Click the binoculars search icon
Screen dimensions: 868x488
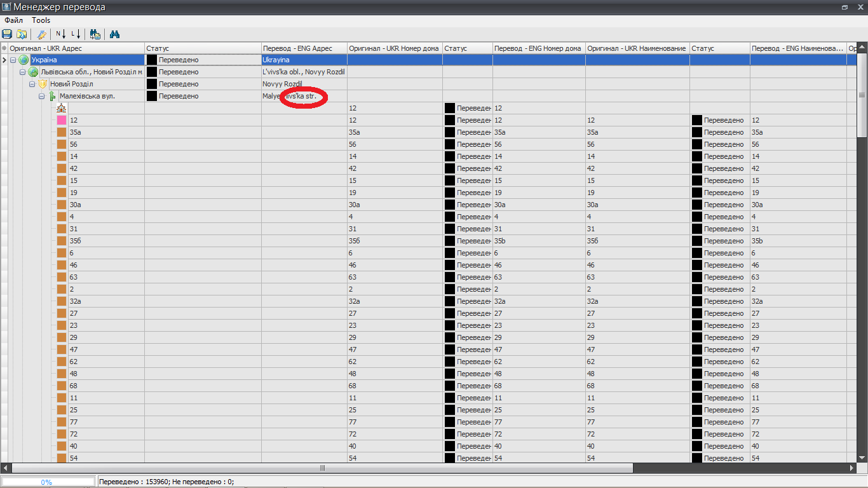pyautogui.click(x=115, y=34)
